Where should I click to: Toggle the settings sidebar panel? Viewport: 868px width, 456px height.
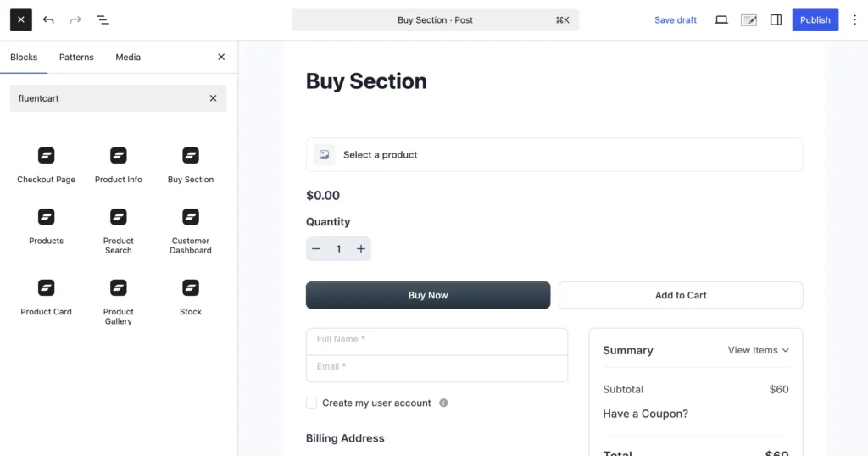tap(776, 20)
